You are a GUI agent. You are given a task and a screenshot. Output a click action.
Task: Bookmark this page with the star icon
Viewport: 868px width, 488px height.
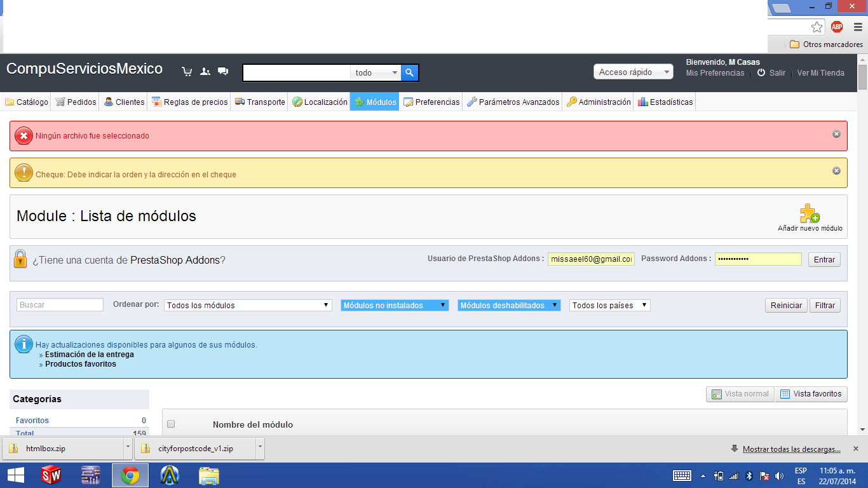pyautogui.click(x=817, y=27)
